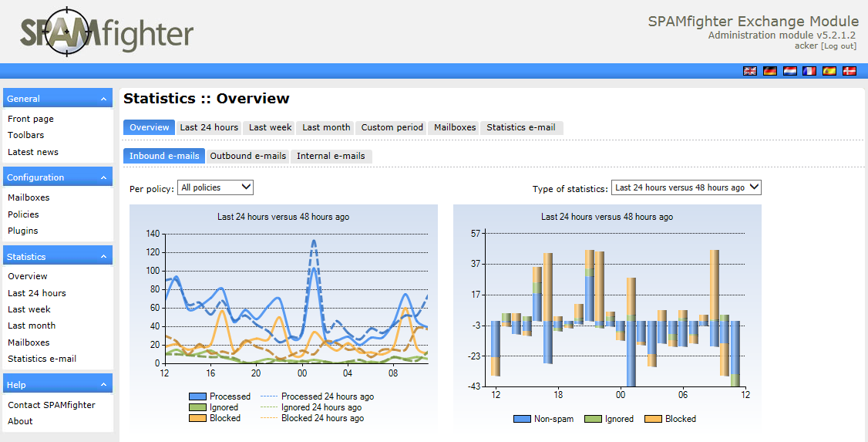
Task: Open Overview under Statistics sidebar
Action: [x=28, y=276]
